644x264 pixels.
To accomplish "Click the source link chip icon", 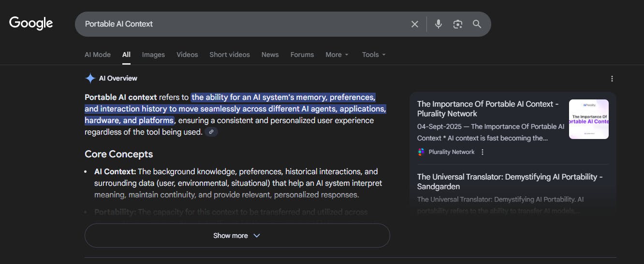I will click(211, 132).
